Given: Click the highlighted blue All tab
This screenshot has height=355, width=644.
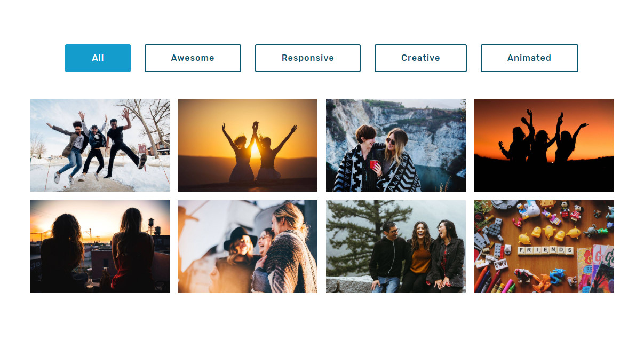Looking at the screenshot, I should (x=98, y=58).
